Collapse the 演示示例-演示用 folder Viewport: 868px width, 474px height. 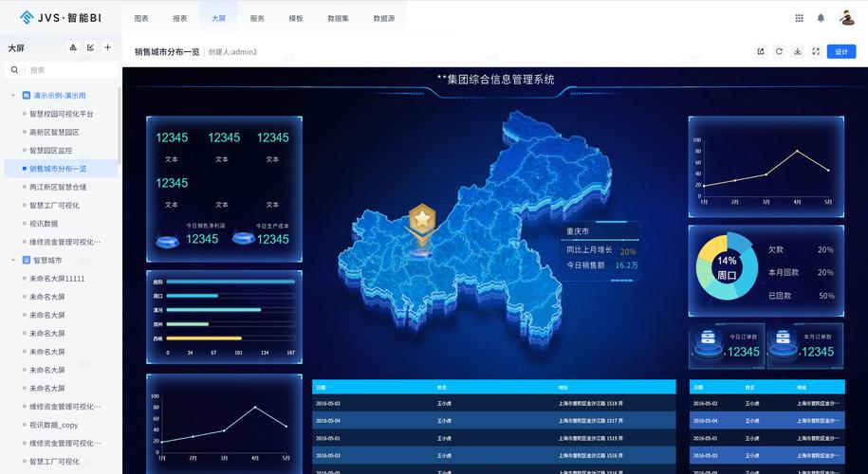point(13,96)
